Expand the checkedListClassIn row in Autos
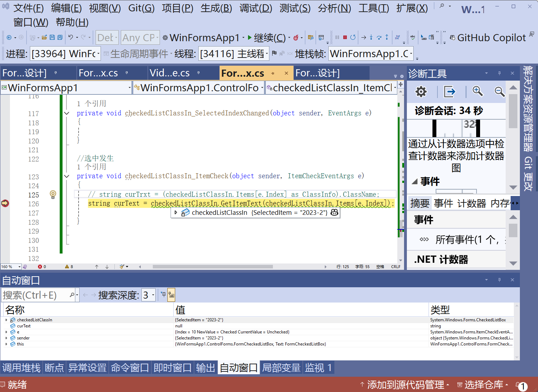Image resolution: width=538 pixels, height=392 pixels. 6,320
